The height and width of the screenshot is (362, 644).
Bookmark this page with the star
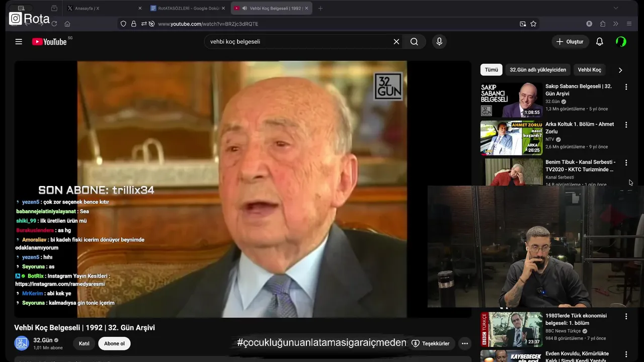click(x=533, y=24)
